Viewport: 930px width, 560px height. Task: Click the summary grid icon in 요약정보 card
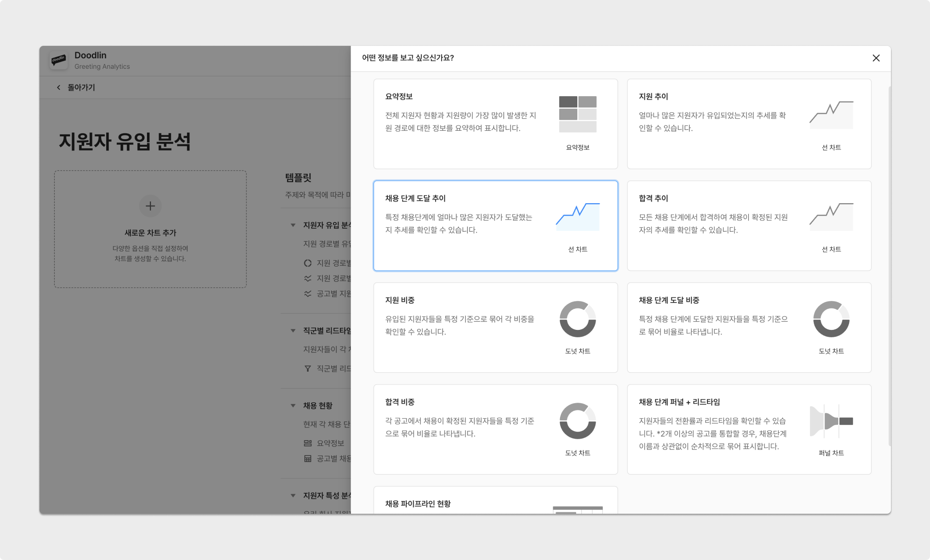click(x=577, y=114)
